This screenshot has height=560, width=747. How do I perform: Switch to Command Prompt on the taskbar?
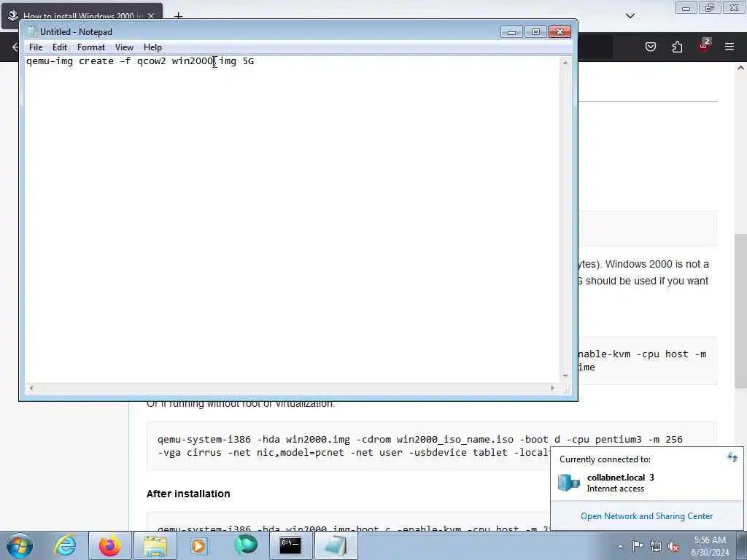[290, 545]
